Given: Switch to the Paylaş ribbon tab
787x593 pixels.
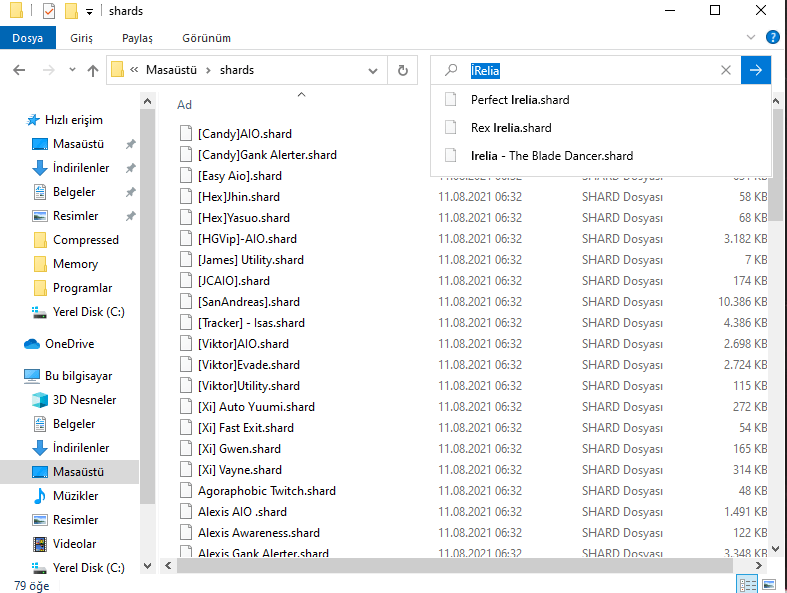Looking at the screenshot, I should 137,38.
